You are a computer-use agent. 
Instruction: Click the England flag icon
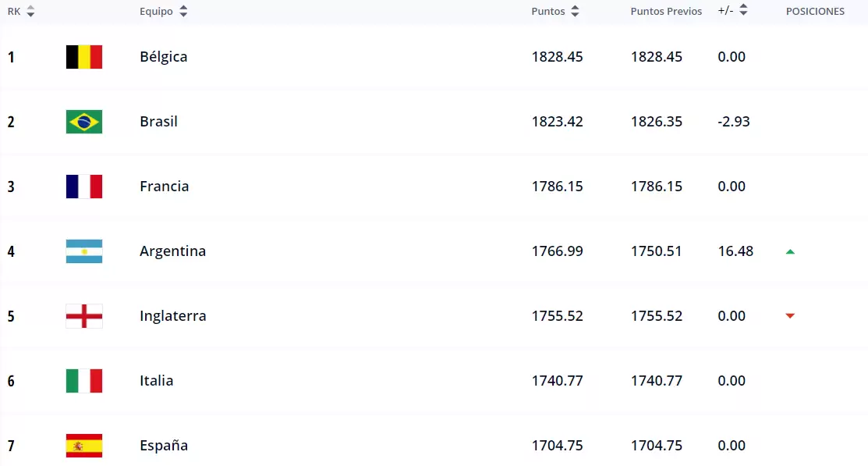click(x=84, y=316)
